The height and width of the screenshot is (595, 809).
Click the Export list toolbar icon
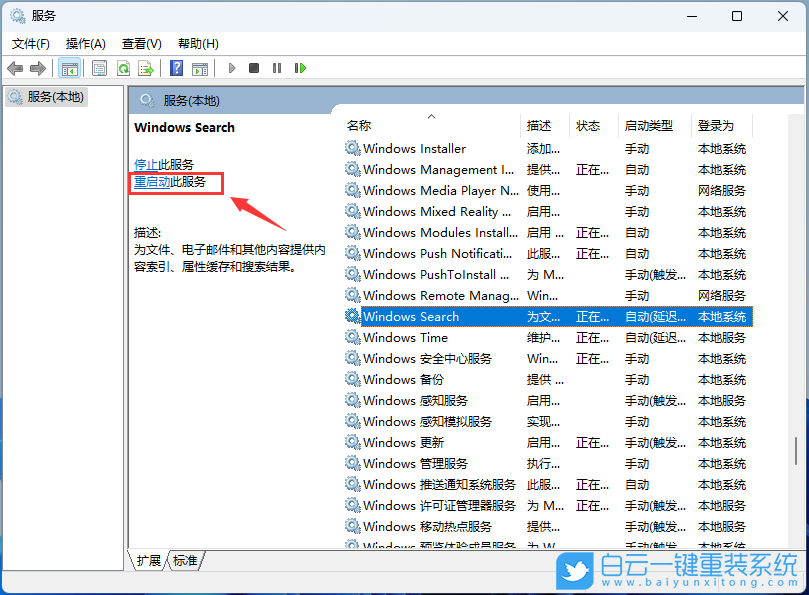(x=145, y=68)
